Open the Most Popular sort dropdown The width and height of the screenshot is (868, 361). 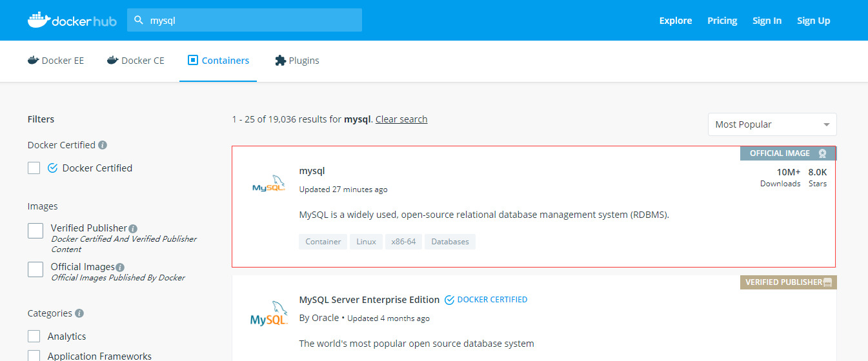pyautogui.click(x=772, y=124)
